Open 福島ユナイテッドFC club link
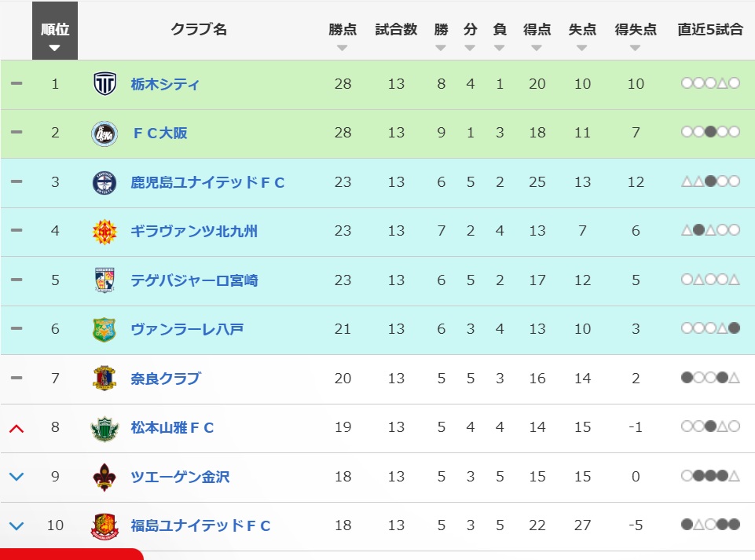This screenshot has height=560, width=755. (x=200, y=525)
